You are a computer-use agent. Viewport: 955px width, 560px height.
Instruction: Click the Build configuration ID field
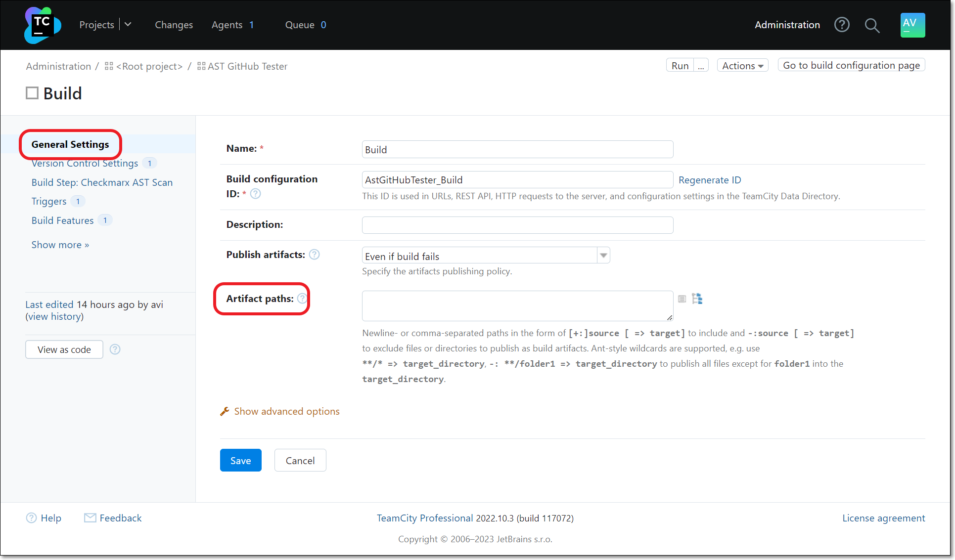(517, 179)
